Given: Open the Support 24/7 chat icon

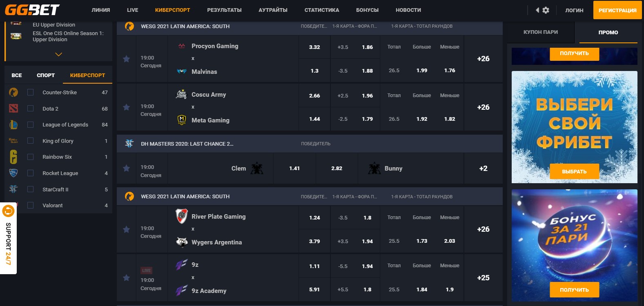Looking at the screenshot, I should [x=8, y=211].
